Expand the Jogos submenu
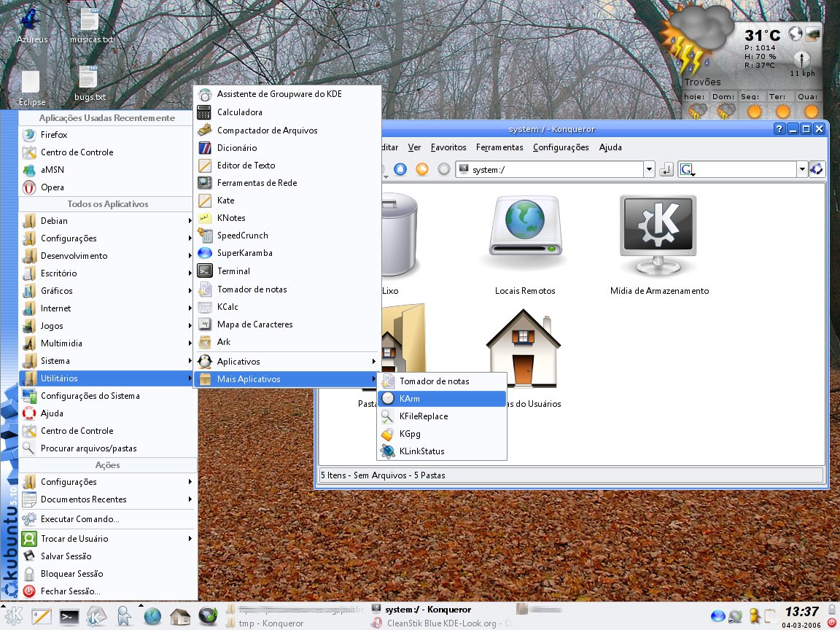The width and height of the screenshot is (840, 630). [106, 326]
